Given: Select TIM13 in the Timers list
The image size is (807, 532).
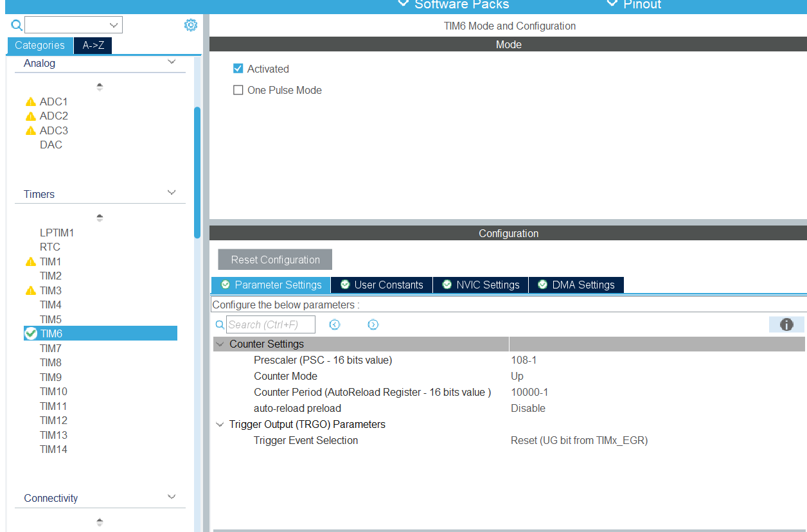Looking at the screenshot, I should tap(53, 435).
